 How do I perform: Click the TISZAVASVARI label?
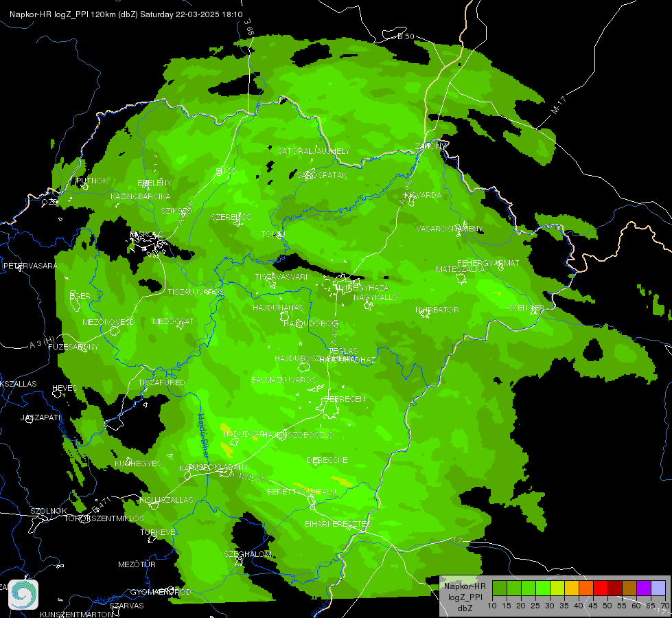click(x=281, y=277)
